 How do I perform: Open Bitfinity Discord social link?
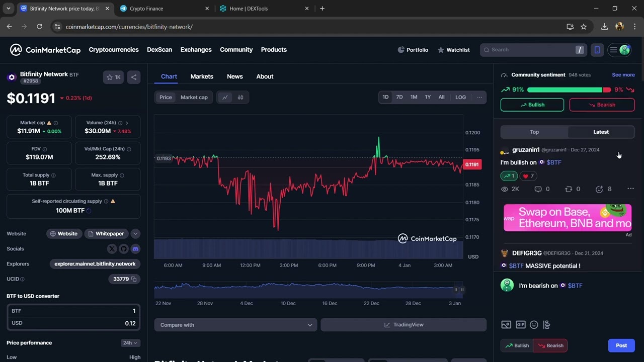[135, 249]
